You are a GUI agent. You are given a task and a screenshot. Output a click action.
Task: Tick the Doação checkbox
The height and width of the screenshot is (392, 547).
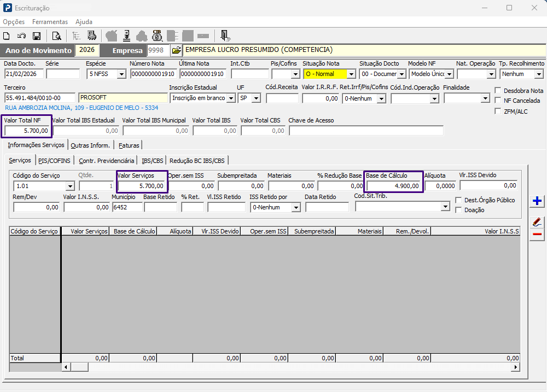pyautogui.click(x=458, y=210)
